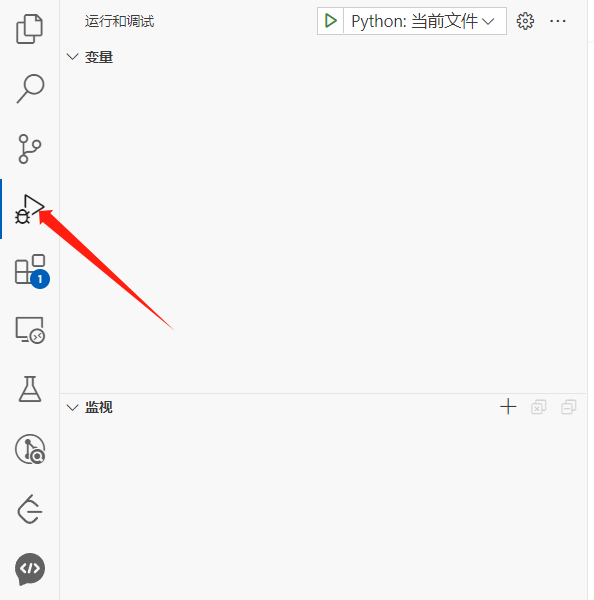This screenshot has height=600, width=594.
Task: Start debugging with green play button
Action: click(330, 21)
